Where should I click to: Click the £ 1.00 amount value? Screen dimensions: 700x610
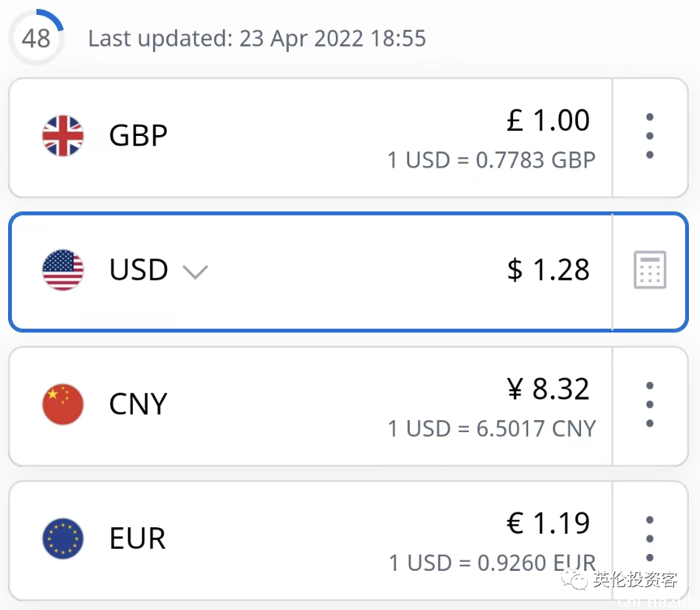548,120
